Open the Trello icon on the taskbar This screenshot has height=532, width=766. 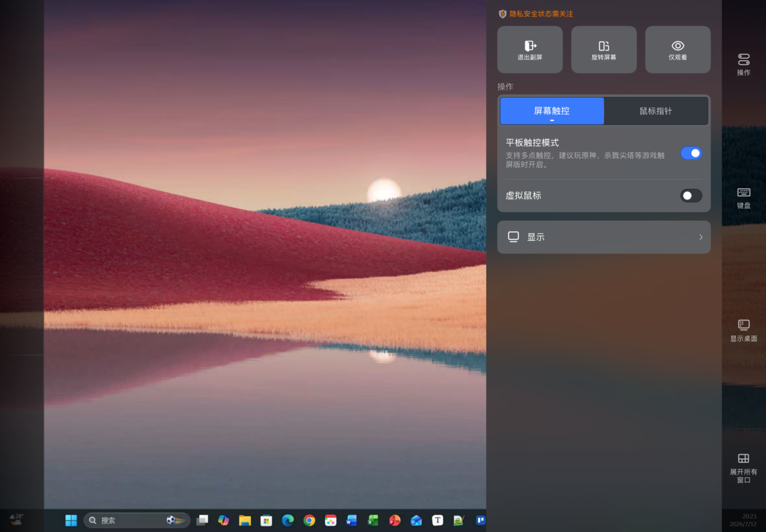(x=481, y=520)
